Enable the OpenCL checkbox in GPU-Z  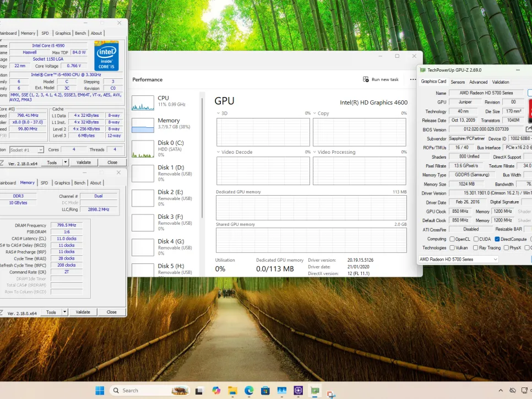(x=452, y=239)
